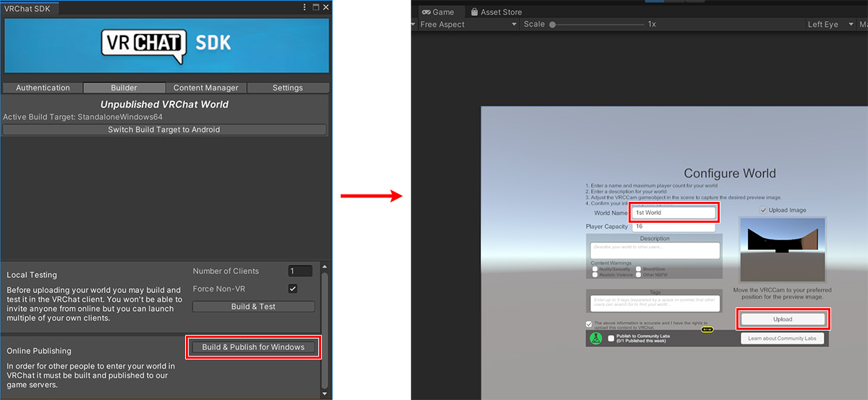Click the Local Testing heading

pyautogui.click(x=32, y=275)
